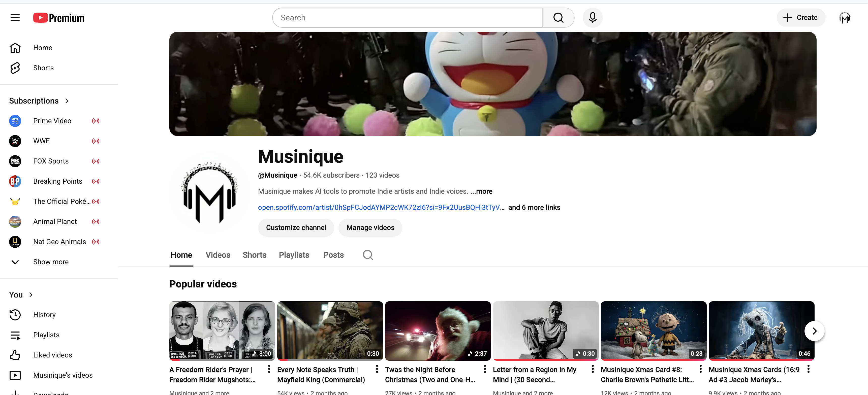Click into the Search input field
The image size is (868, 395).
click(408, 18)
